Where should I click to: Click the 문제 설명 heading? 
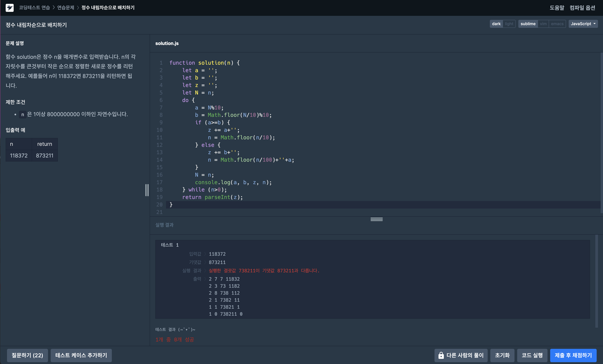[15, 43]
